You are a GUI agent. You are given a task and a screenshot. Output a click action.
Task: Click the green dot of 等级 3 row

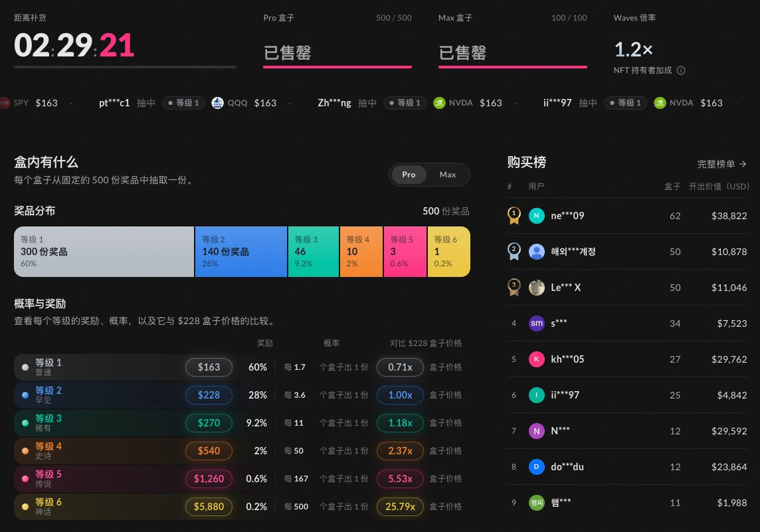point(25,423)
